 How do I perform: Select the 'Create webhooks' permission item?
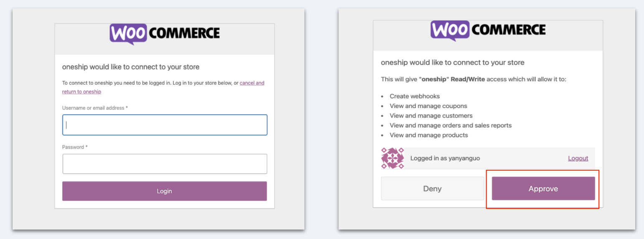click(415, 96)
